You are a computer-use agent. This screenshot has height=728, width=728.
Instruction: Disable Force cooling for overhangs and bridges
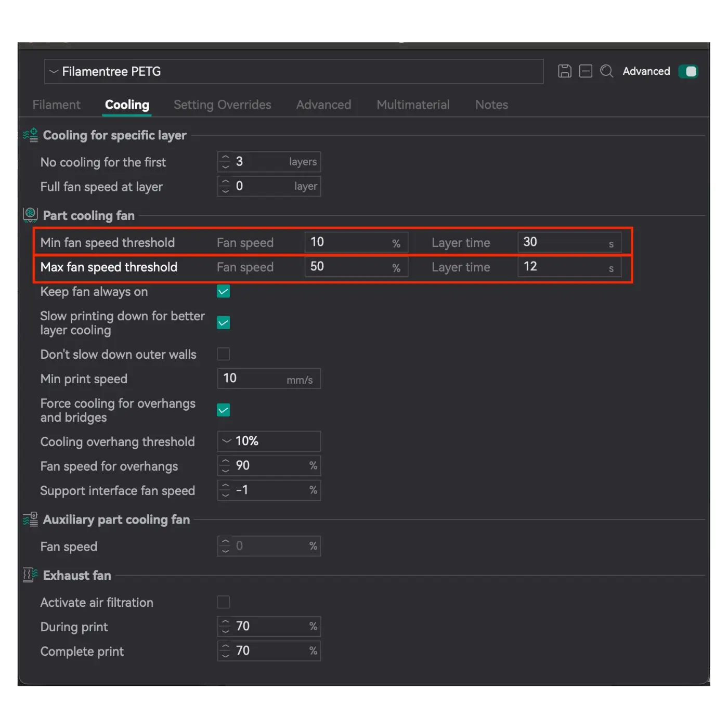click(223, 410)
